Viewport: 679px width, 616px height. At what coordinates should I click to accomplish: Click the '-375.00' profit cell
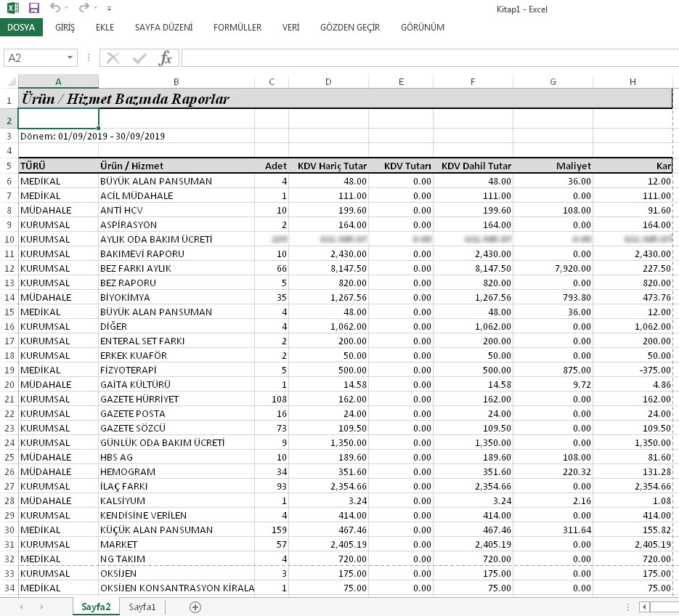(x=633, y=370)
